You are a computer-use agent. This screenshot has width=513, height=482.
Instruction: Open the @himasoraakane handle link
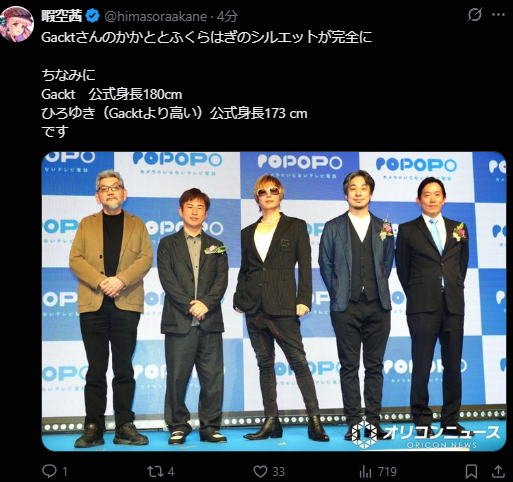tap(155, 16)
